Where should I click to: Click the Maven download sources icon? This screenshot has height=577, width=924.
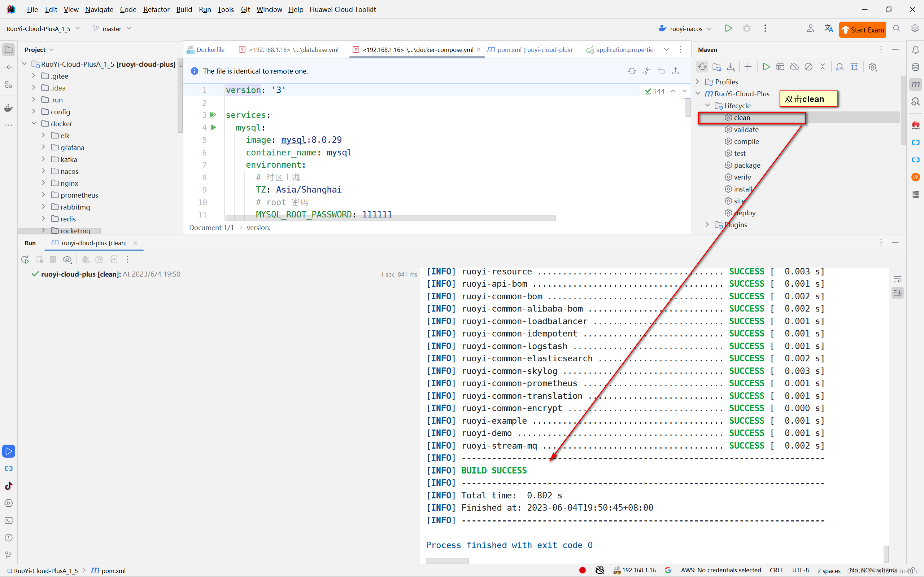pyautogui.click(x=731, y=67)
